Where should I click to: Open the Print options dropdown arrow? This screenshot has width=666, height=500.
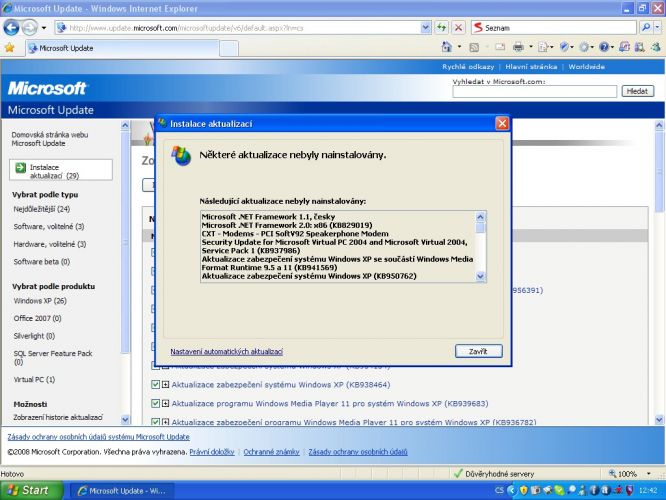pyautogui.click(x=531, y=47)
